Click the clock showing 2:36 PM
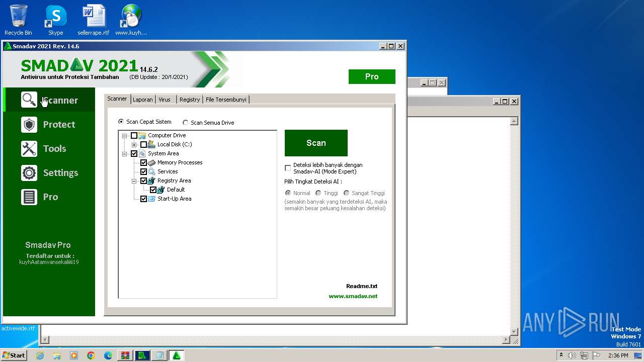 coord(618,355)
